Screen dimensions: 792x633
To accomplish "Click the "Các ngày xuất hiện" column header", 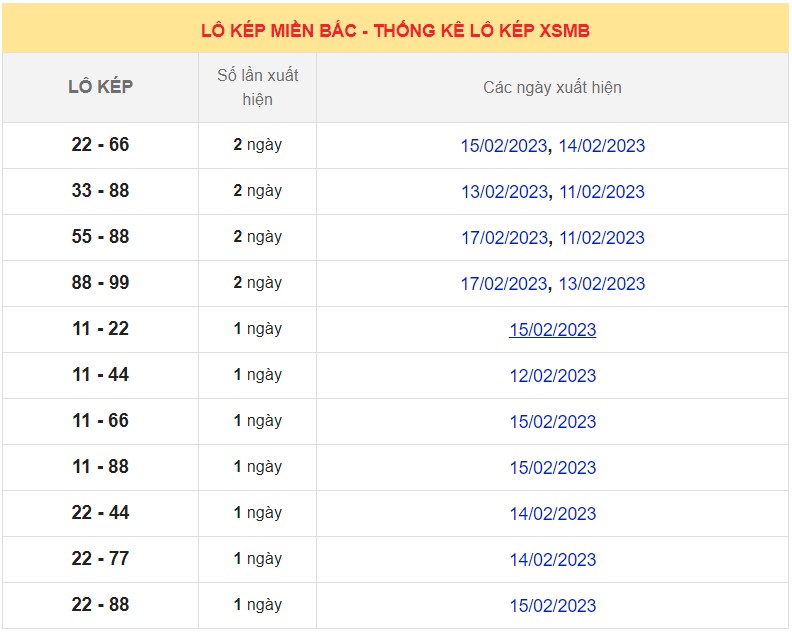I will pyautogui.click(x=552, y=88).
